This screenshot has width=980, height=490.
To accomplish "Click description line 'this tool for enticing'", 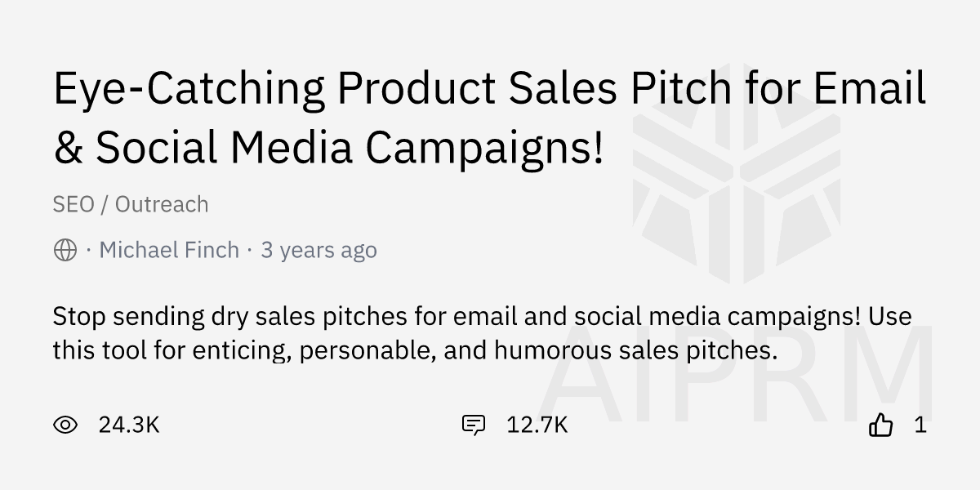I will 412,351.
